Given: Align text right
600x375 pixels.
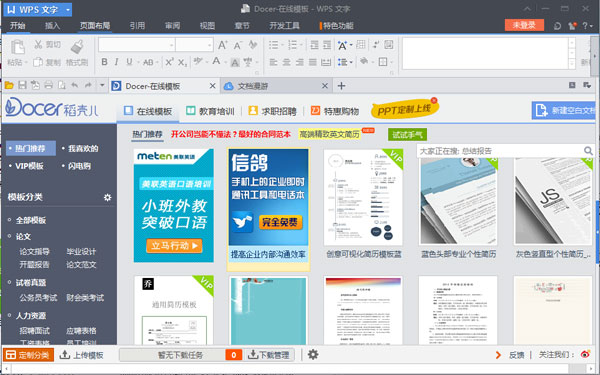Looking at the screenshot, I should (x=300, y=62).
